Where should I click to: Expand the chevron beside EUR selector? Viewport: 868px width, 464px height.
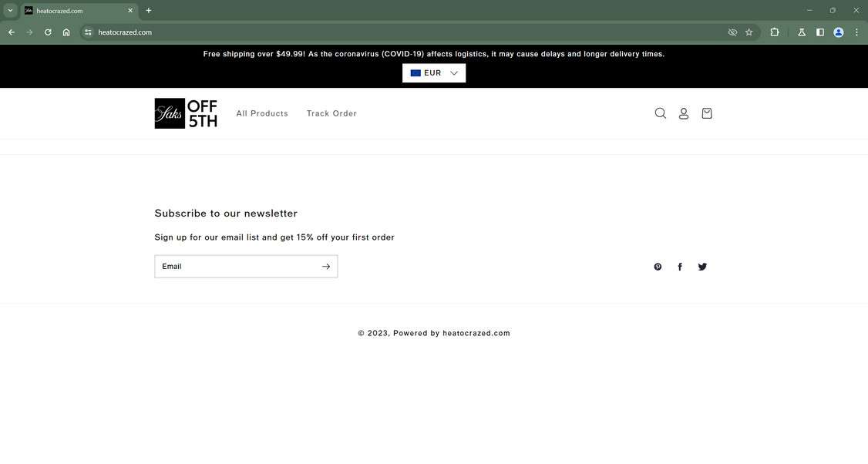point(453,72)
